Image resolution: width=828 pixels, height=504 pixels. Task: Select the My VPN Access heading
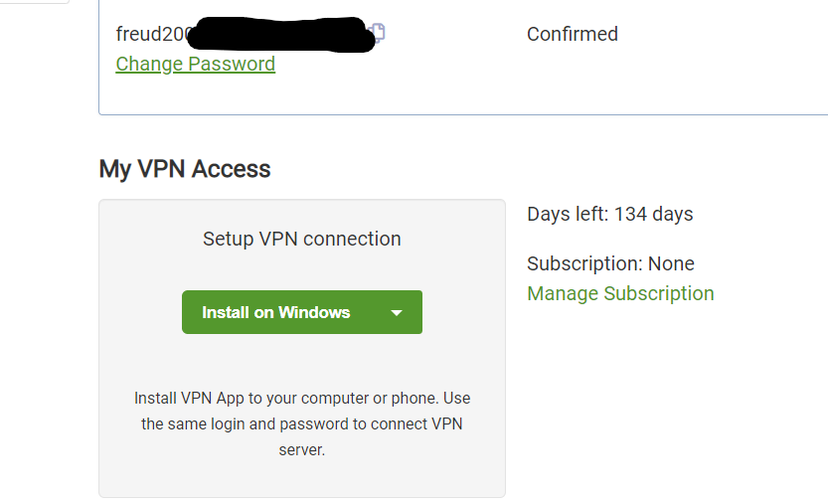(184, 169)
